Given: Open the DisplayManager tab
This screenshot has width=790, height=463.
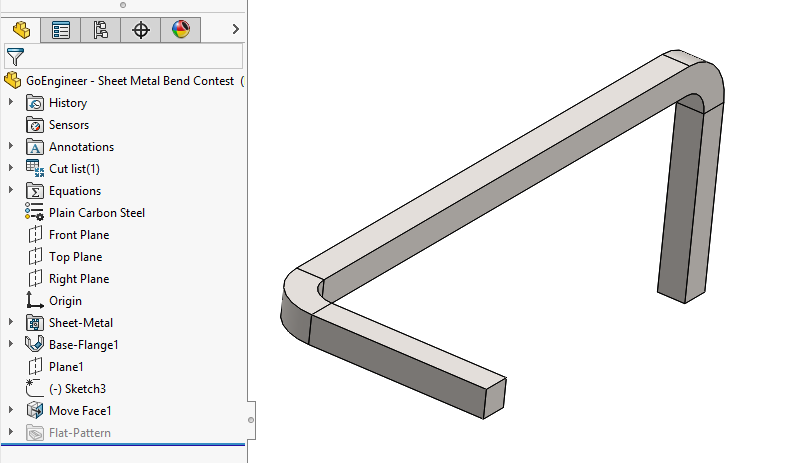Looking at the screenshot, I should tap(181, 30).
